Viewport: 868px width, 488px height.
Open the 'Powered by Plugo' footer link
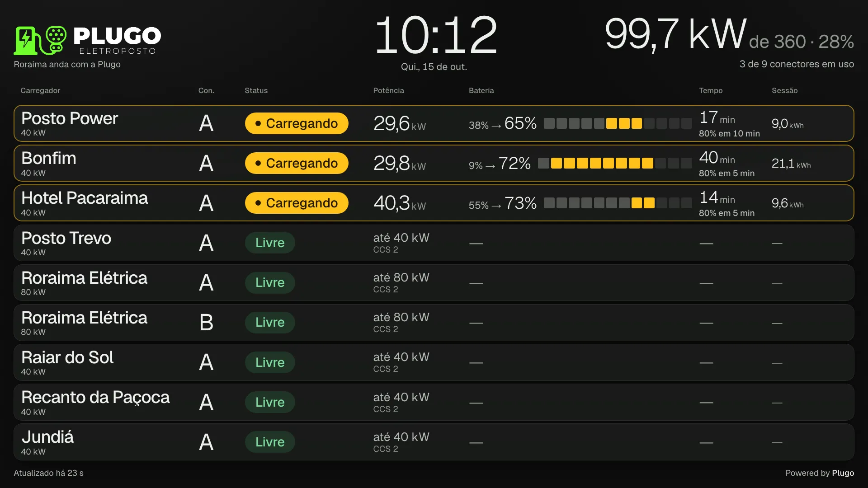click(x=820, y=473)
